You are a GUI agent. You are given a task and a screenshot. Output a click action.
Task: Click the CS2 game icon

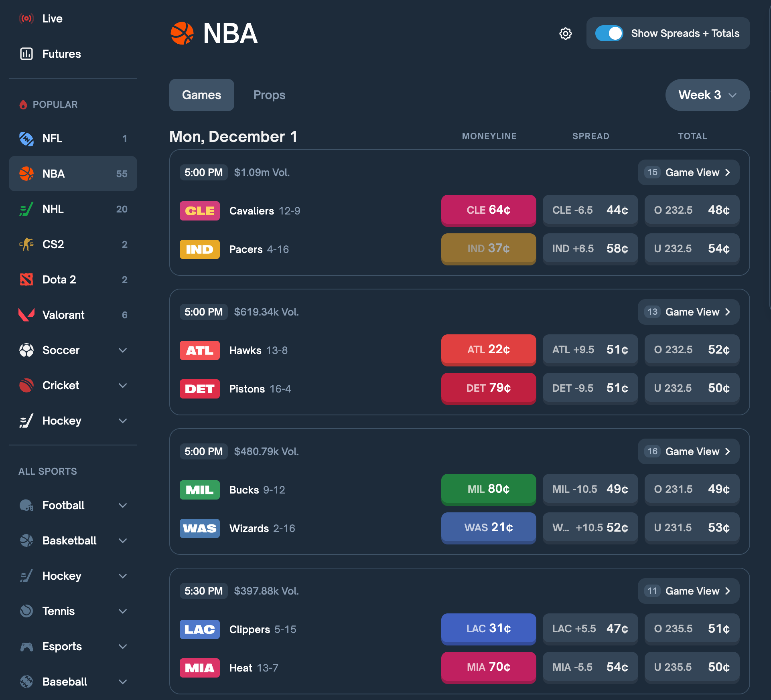(x=26, y=244)
